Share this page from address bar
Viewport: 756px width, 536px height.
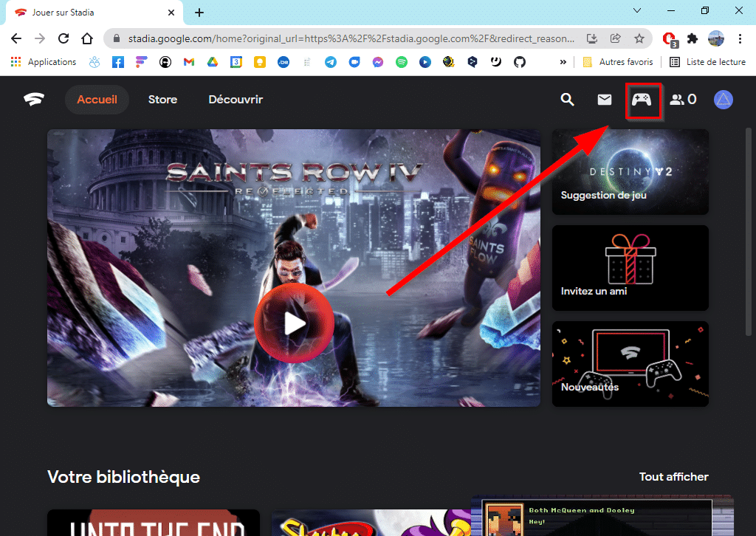click(x=616, y=38)
